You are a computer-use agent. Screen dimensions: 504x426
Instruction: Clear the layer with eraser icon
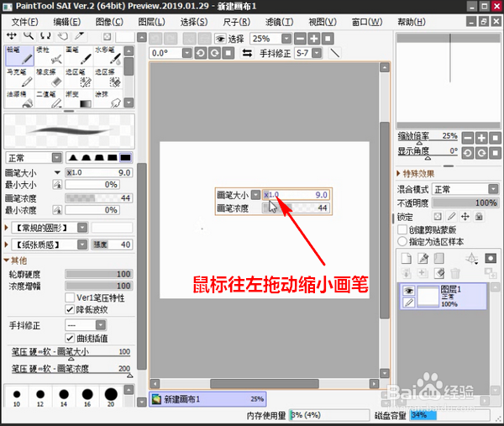tap(439, 273)
